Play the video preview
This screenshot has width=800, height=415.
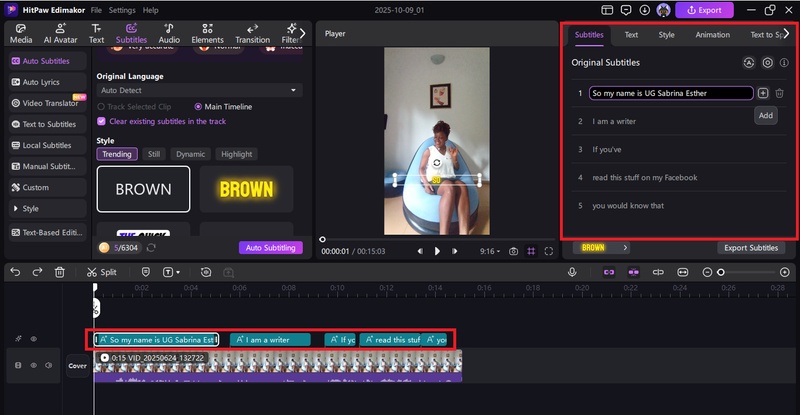pos(437,251)
